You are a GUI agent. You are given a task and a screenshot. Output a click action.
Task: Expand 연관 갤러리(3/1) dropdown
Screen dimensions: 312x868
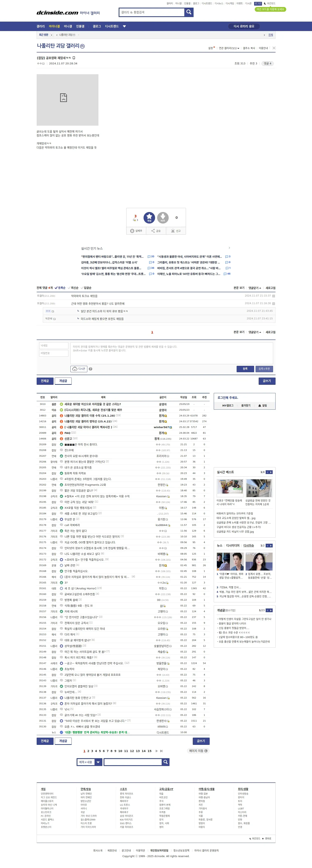pos(229,48)
